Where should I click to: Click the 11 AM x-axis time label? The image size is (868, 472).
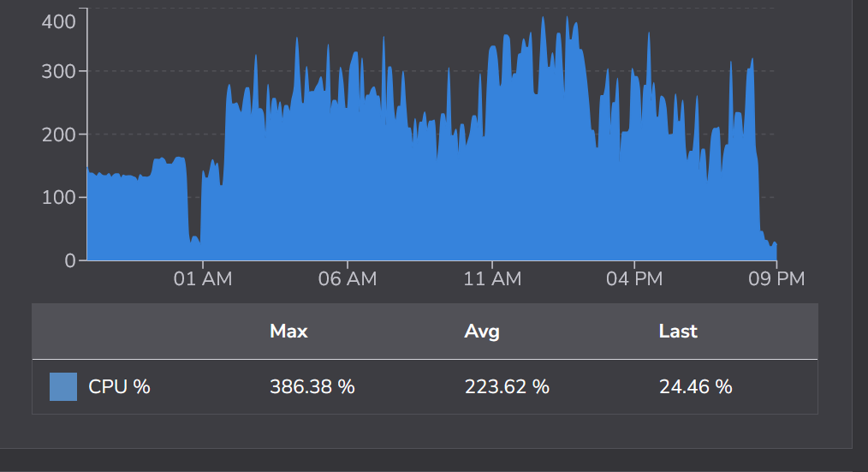[x=491, y=279]
